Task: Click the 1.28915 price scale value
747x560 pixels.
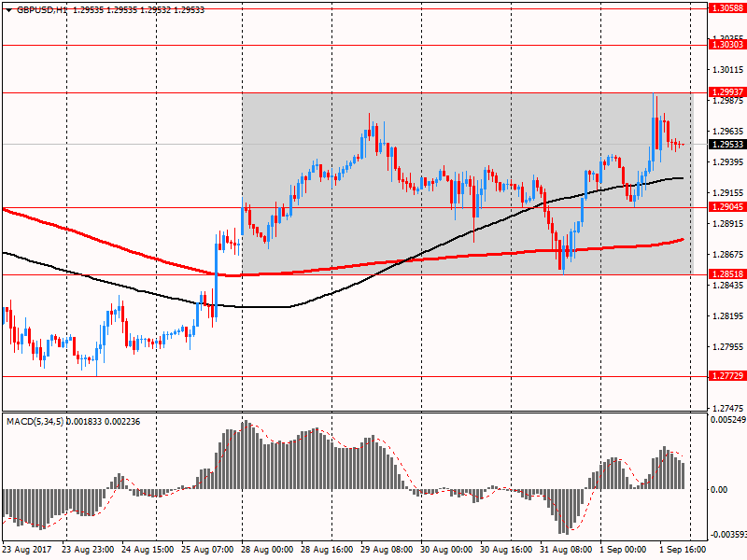Action: tap(727, 224)
